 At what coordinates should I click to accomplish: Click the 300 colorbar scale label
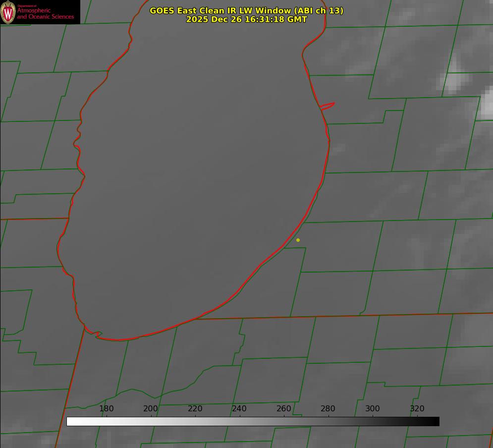coord(373,409)
